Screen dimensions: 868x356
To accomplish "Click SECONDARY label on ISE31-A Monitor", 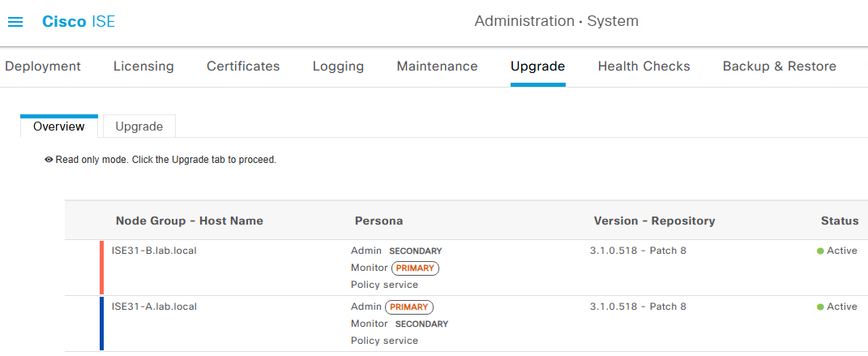I will 421,324.
